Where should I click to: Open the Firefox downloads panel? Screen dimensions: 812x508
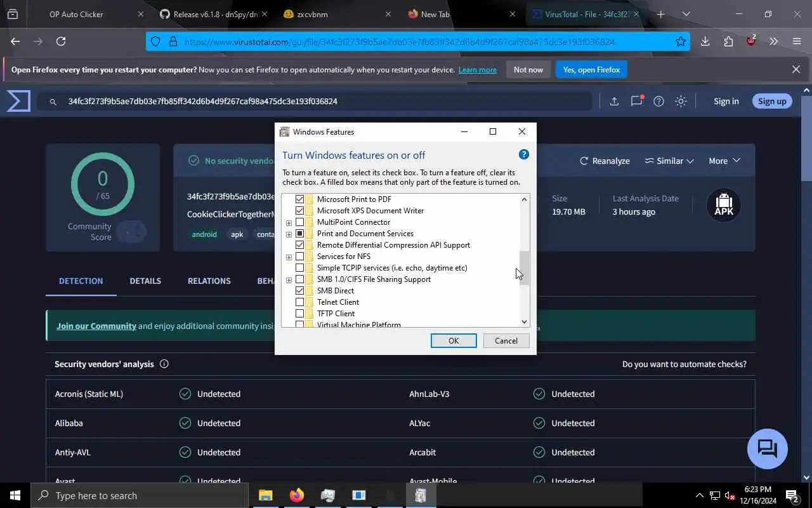705,41
